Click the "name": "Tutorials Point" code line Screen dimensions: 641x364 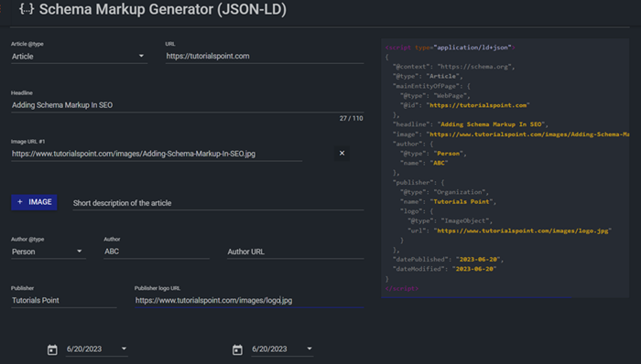pos(448,201)
